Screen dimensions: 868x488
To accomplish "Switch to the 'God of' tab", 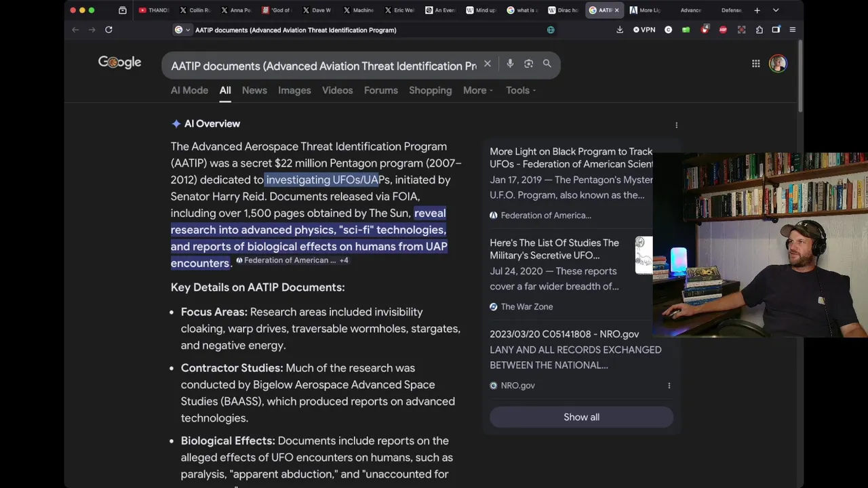I will pyautogui.click(x=277, y=10).
